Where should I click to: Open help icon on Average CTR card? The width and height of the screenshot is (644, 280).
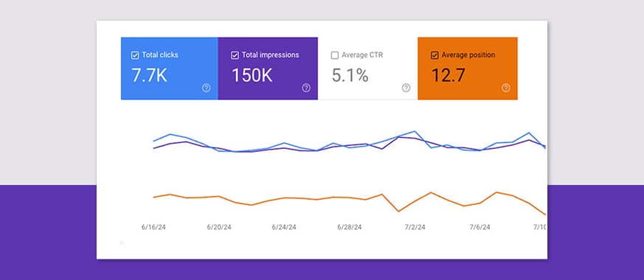coord(406,88)
